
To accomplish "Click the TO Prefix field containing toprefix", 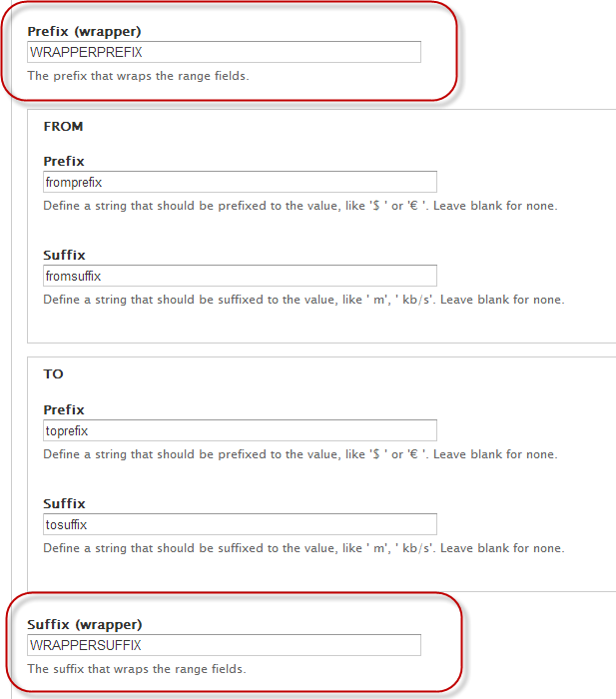I will click(x=240, y=430).
